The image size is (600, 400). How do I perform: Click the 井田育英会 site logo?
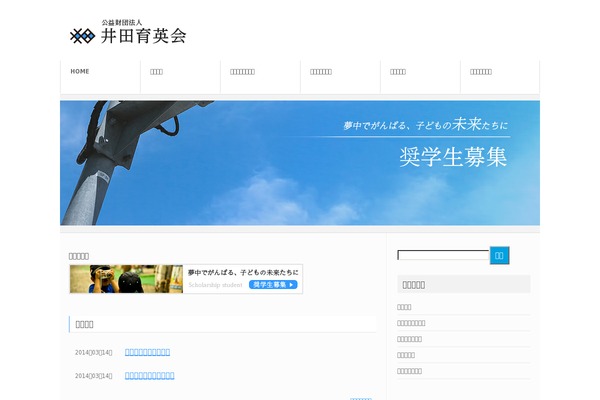(x=128, y=32)
